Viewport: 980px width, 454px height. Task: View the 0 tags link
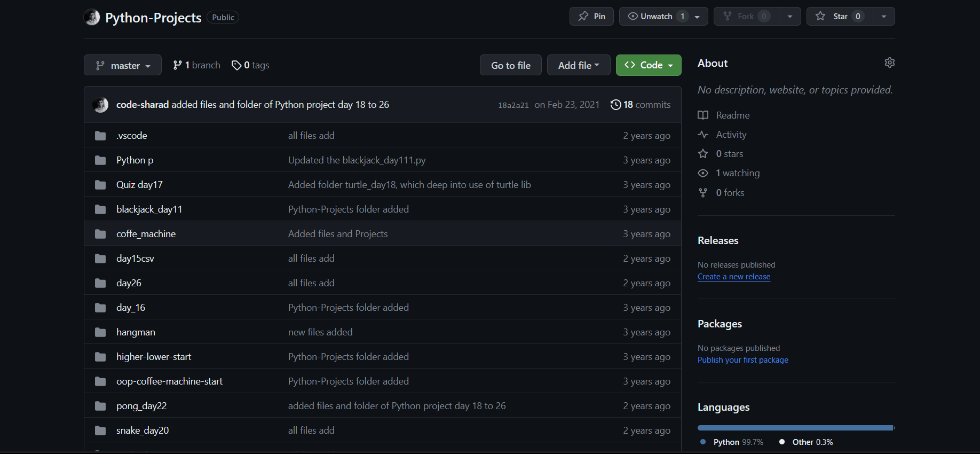(x=250, y=65)
